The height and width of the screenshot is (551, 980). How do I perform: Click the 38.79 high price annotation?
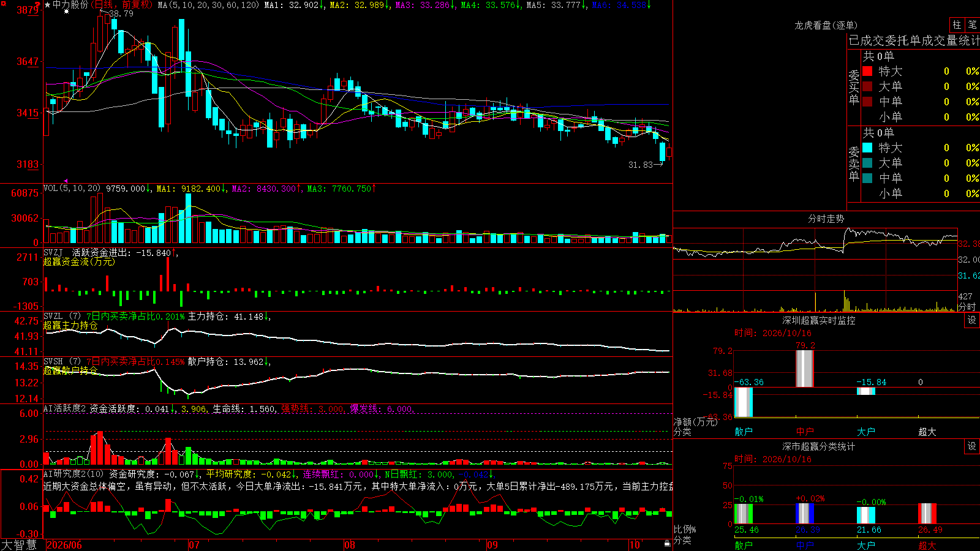tap(121, 13)
